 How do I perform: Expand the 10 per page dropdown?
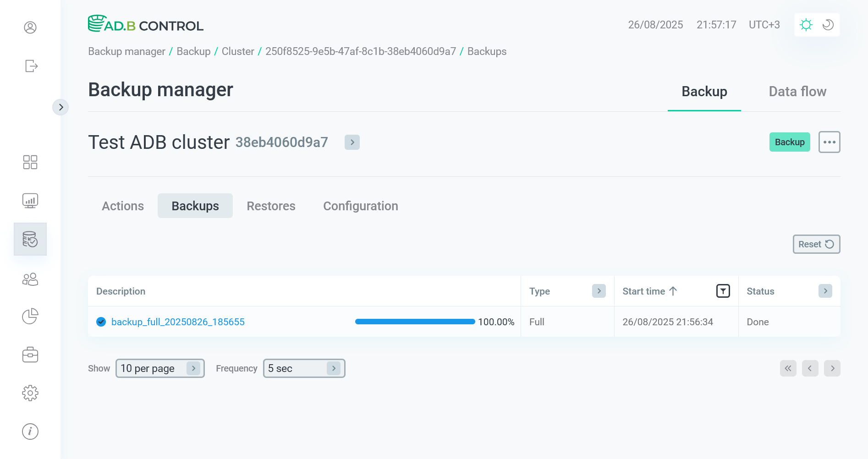point(159,368)
